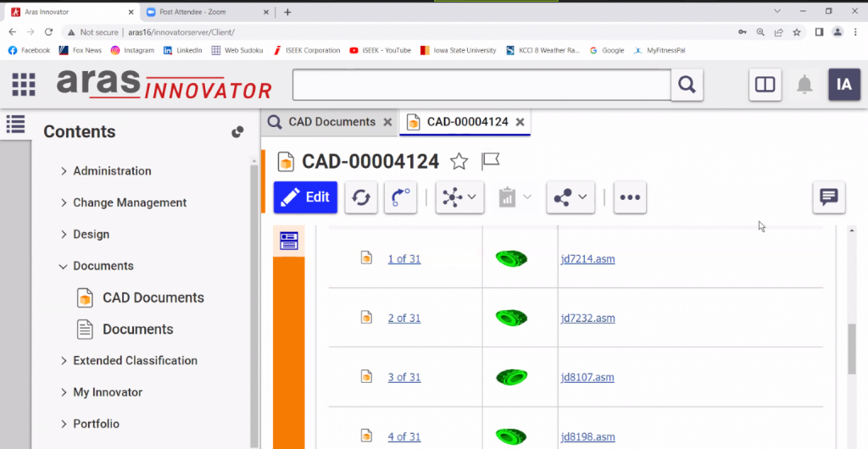Click the more options ellipsis button

tap(629, 197)
